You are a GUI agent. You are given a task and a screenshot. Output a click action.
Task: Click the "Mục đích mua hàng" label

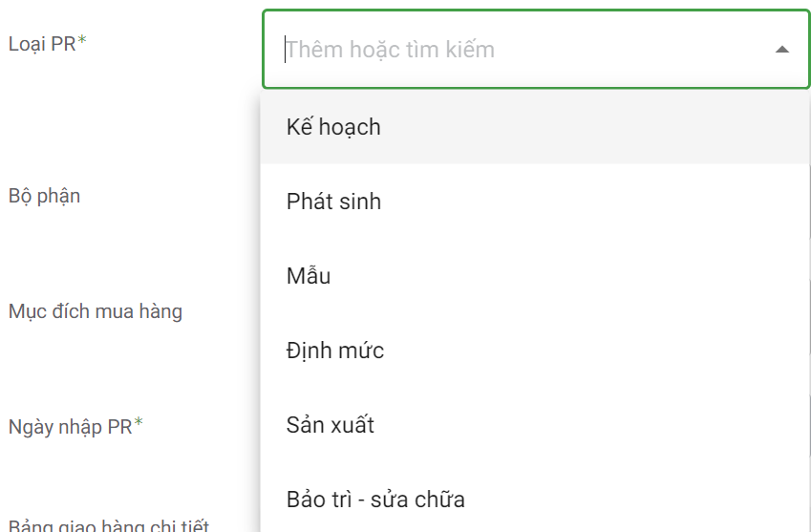coord(96,311)
